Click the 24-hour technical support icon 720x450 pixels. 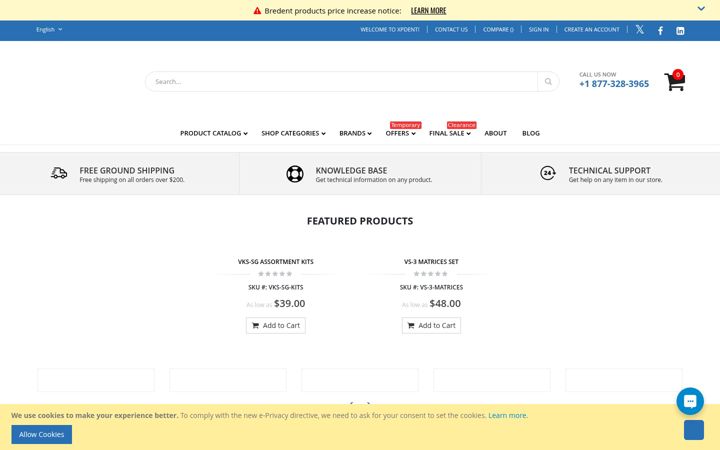point(548,173)
